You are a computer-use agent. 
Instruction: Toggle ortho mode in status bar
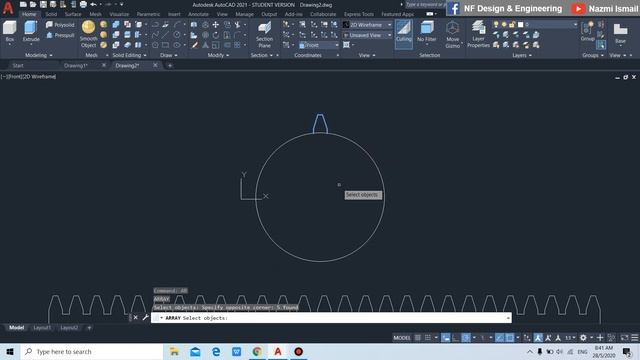[x=456, y=338]
